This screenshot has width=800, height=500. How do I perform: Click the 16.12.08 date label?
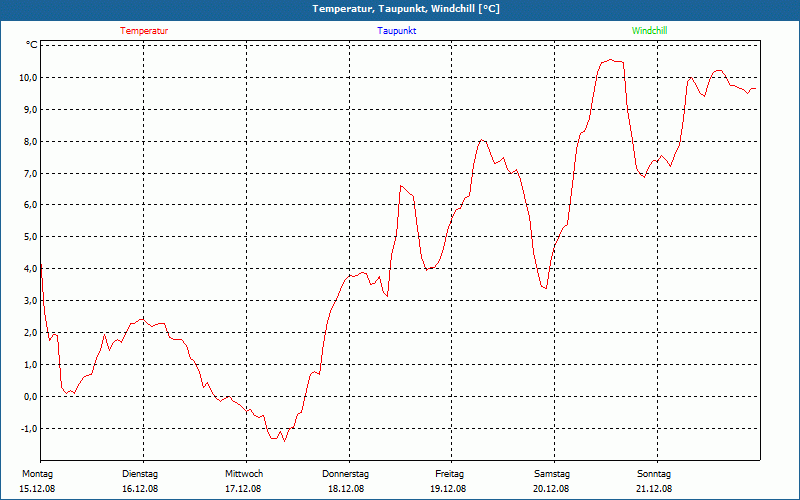[x=140, y=489]
